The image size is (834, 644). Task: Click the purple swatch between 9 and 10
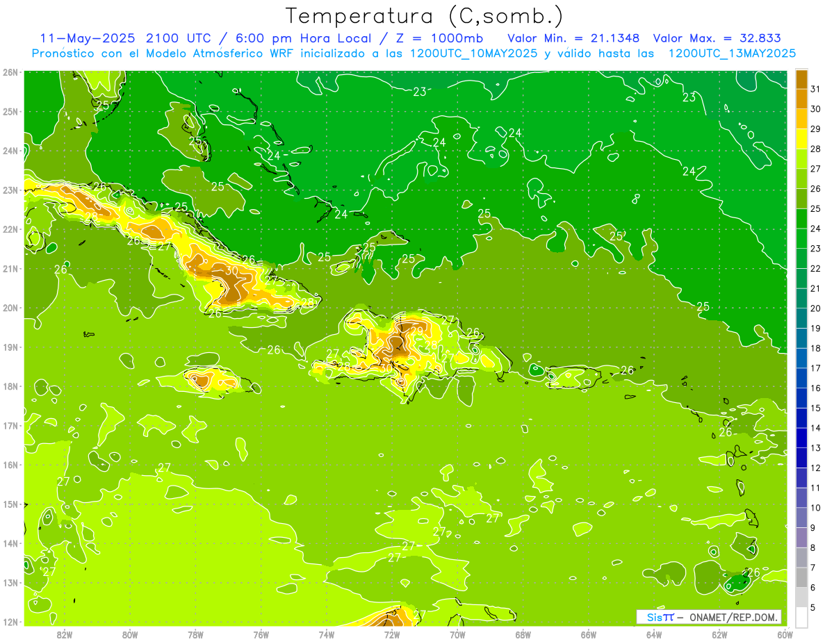tap(802, 518)
